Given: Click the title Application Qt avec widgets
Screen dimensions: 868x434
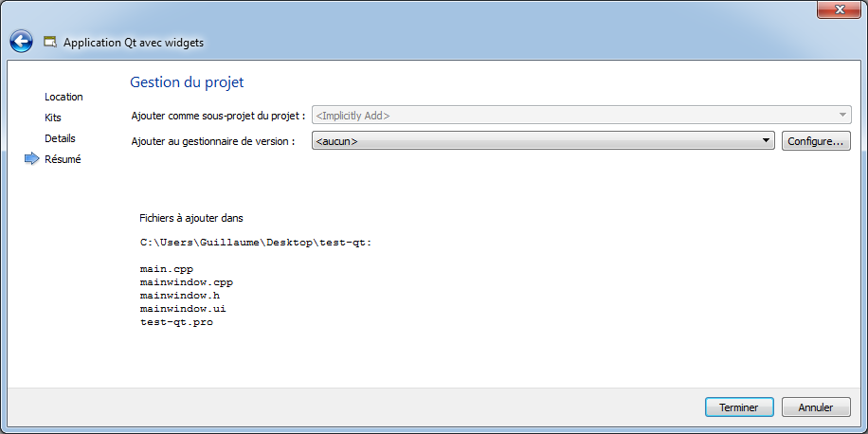Looking at the screenshot, I should 134,43.
